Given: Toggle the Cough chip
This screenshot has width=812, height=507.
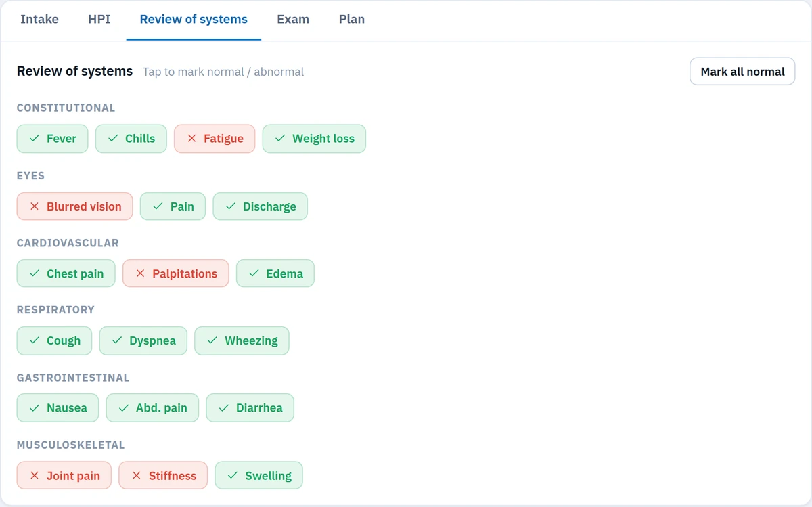Looking at the screenshot, I should tap(54, 340).
